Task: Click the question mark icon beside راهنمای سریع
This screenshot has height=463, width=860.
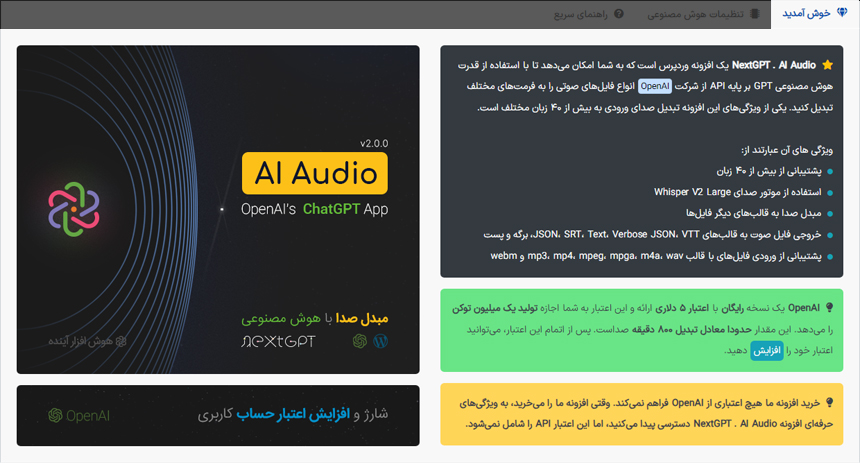Action: (619, 14)
